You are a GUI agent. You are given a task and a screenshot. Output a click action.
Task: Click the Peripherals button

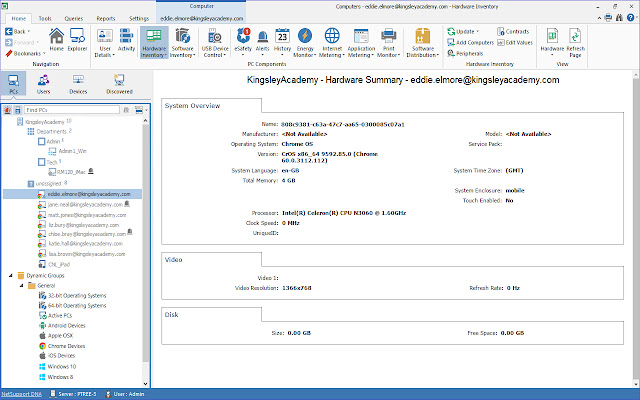pos(465,53)
